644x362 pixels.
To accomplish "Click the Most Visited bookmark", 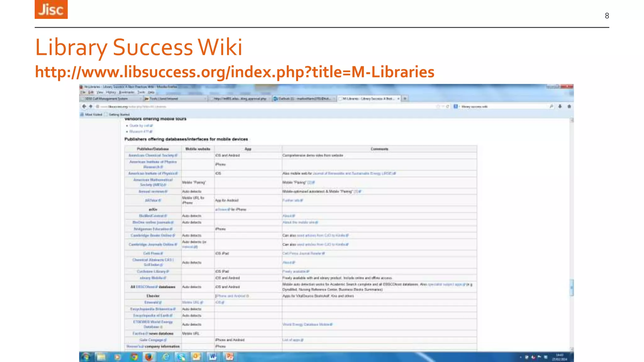I will pyautogui.click(x=92, y=114).
